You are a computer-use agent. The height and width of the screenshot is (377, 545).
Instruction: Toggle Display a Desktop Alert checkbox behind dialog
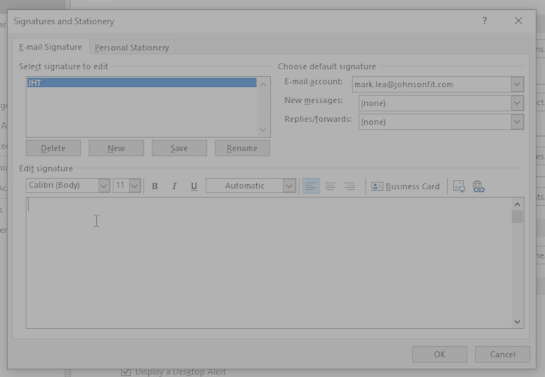126,372
